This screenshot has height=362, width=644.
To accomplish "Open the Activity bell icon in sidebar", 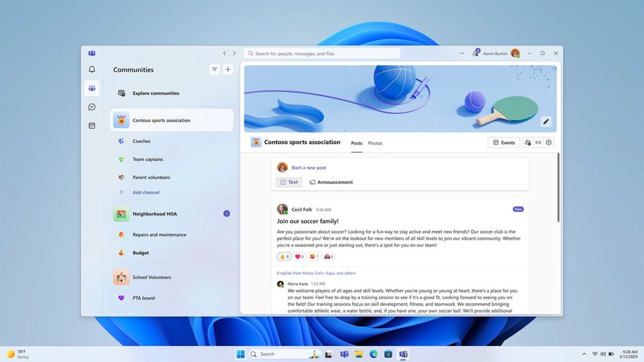I will coord(92,70).
